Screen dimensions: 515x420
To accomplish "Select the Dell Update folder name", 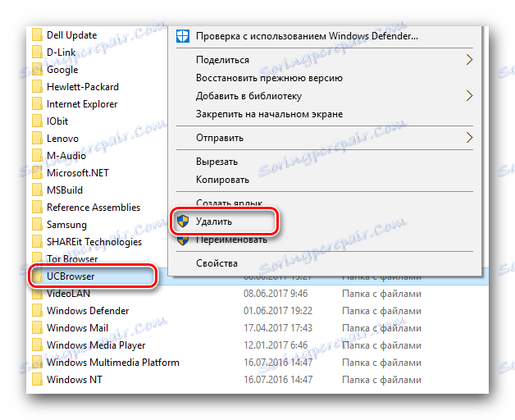I will (71, 34).
